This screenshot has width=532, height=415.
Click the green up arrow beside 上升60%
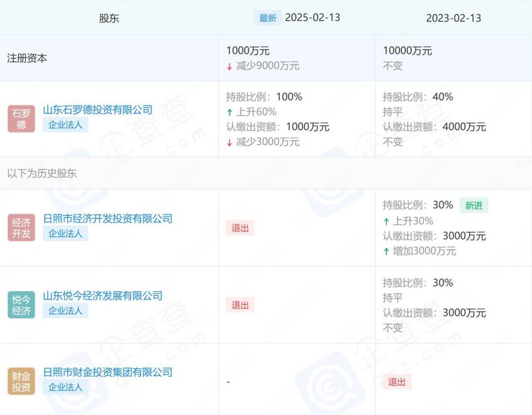pos(229,112)
